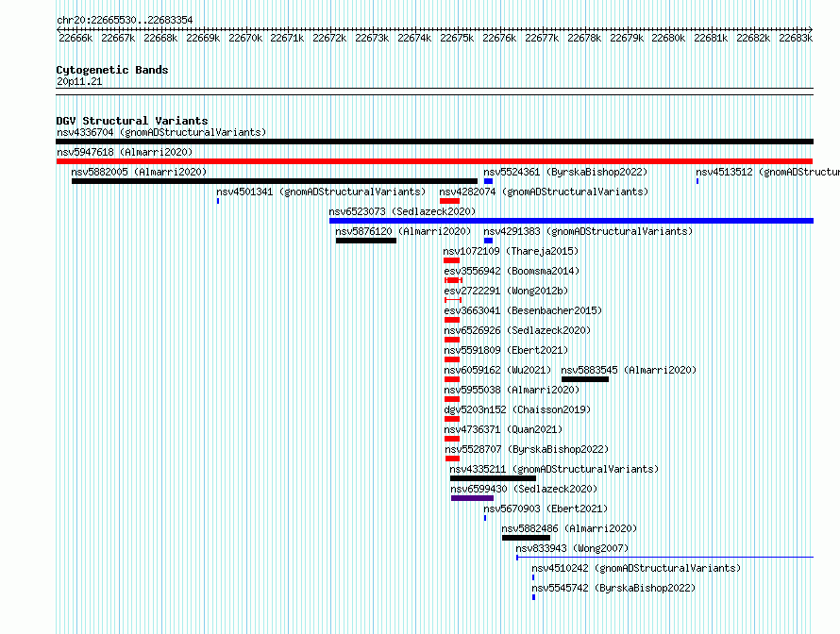Image resolution: width=840 pixels, height=634 pixels.
Task: Click nsv5883545 (Almarri2020) label
Action: (x=629, y=370)
